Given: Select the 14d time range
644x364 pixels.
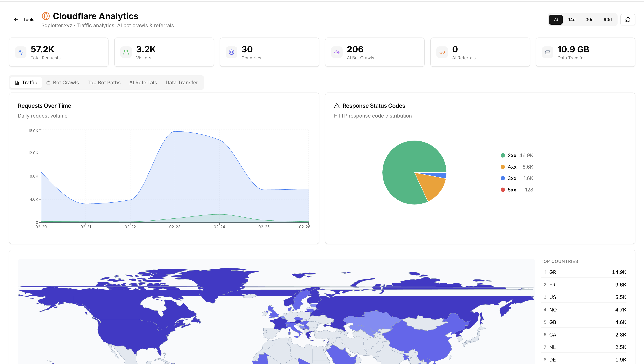Looking at the screenshot, I should [572, 19].
